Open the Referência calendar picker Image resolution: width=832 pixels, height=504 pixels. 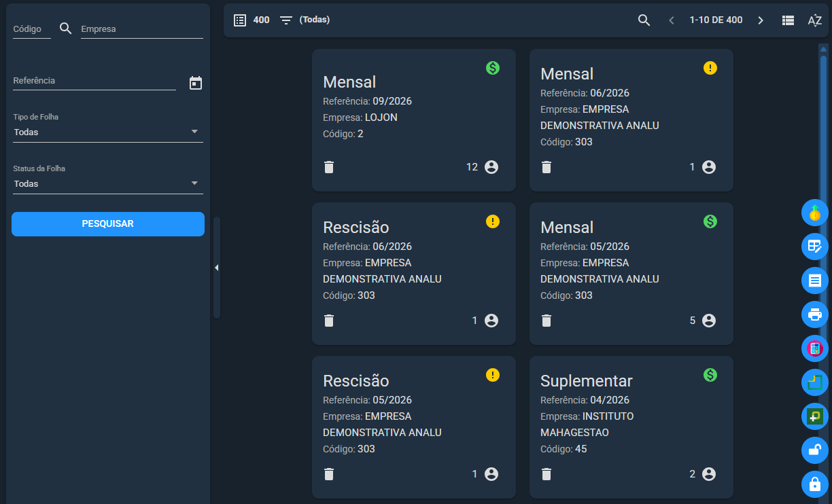(196, 83)
